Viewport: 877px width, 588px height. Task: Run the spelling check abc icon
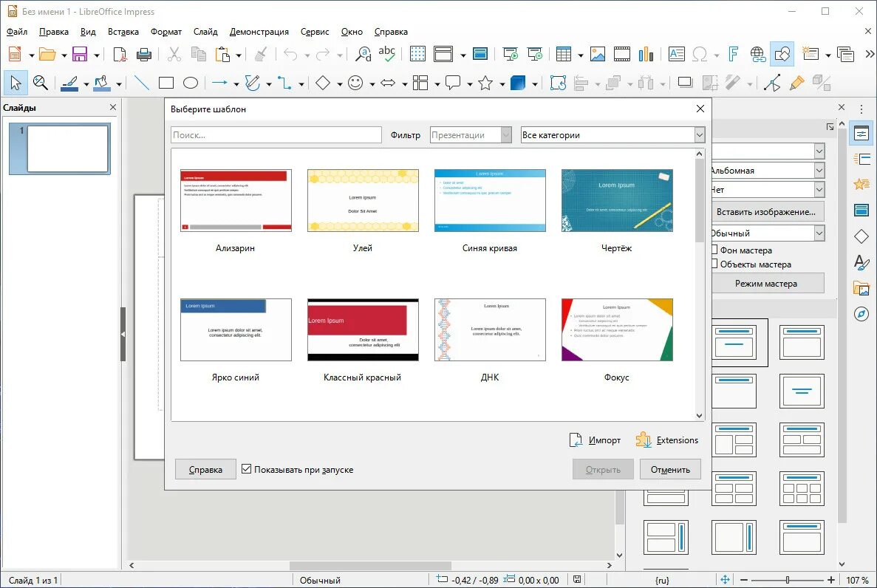(386, 54)
